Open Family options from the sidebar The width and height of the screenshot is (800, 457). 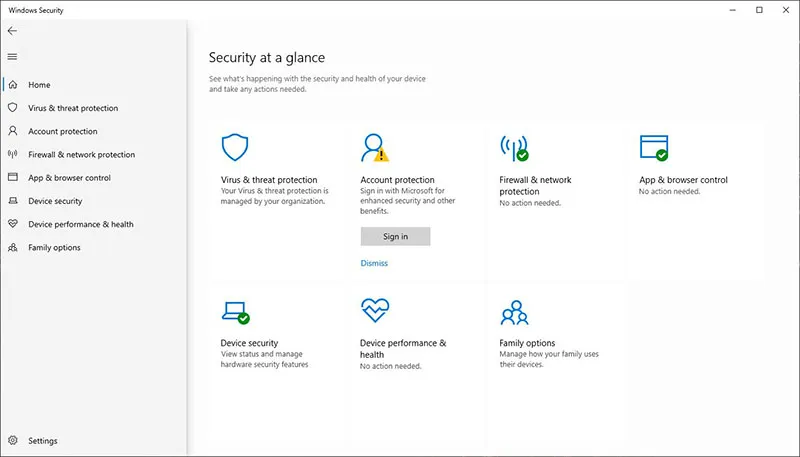point(54,247)
